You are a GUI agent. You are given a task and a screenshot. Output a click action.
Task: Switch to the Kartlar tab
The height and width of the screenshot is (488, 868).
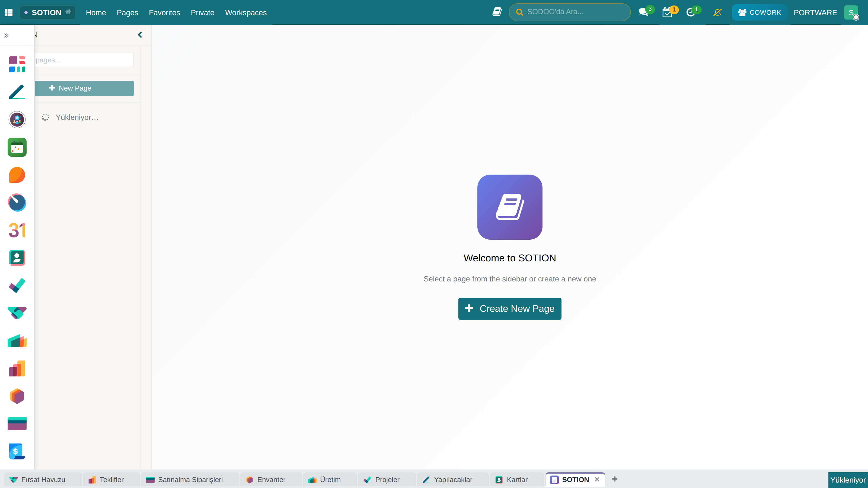coord(516,480)
